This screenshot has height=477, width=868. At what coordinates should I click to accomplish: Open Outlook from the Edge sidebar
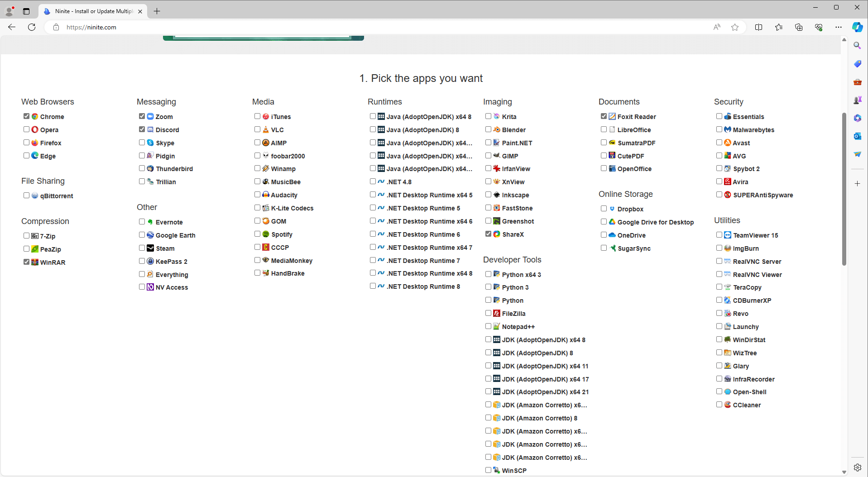857,136
